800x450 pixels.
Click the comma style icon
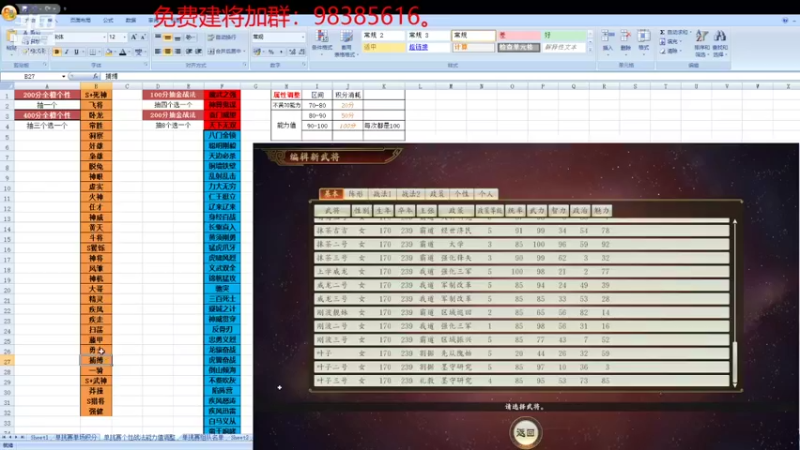click(281, 52)
